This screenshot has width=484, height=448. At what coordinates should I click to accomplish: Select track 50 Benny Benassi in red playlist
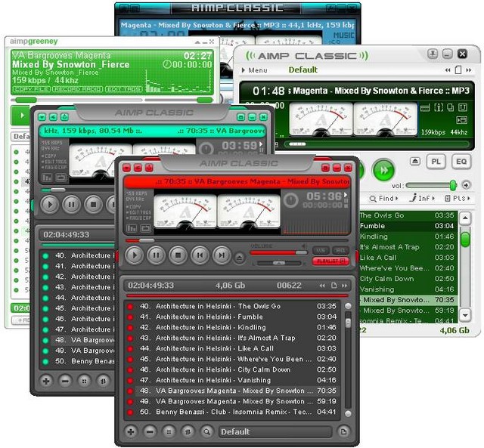[x=236, y=412]
